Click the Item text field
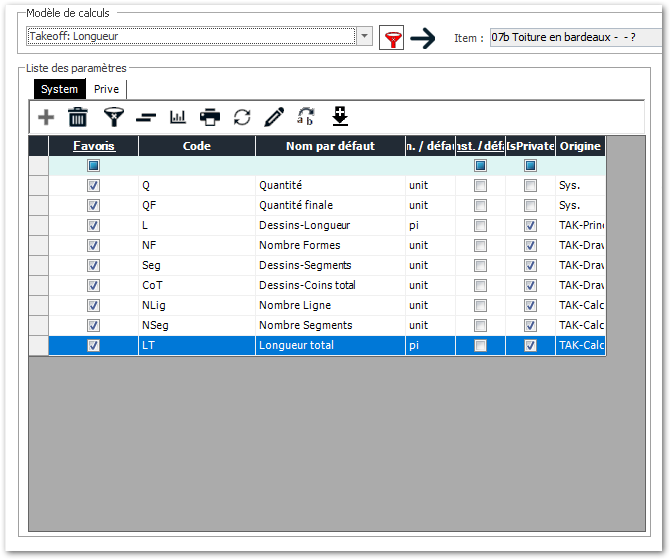Viewport: 671px width, 560px height. pyautogui.click(x=574, y=38)
